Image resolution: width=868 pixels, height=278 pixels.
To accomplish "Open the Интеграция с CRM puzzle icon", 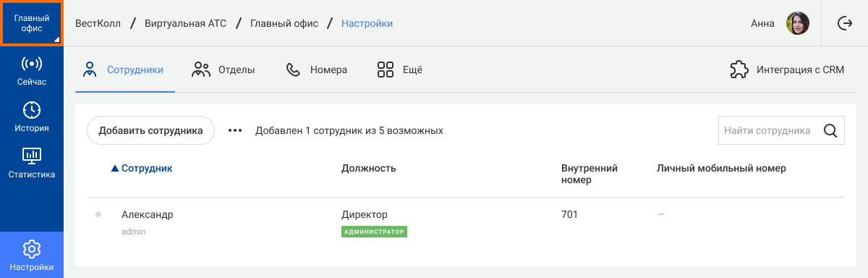I will point(739,70).
